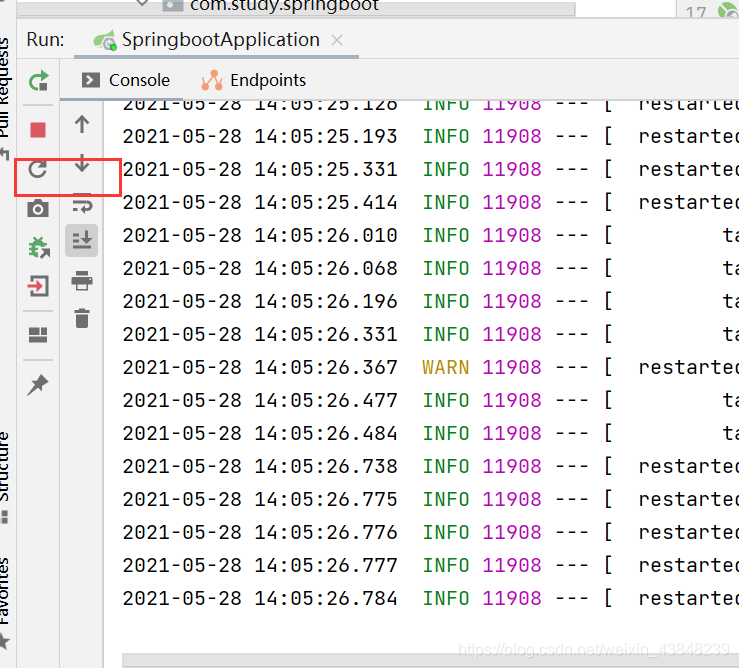
Task: Open the Structure tool window
Action: click(x=5, y=476)
